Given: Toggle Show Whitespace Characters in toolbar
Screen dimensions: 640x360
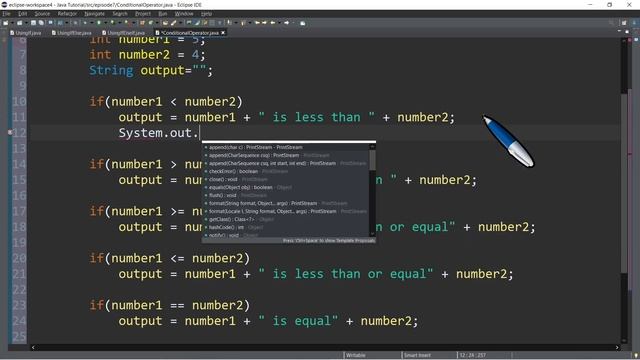Looking at the screenshot, I should point(220,23).
